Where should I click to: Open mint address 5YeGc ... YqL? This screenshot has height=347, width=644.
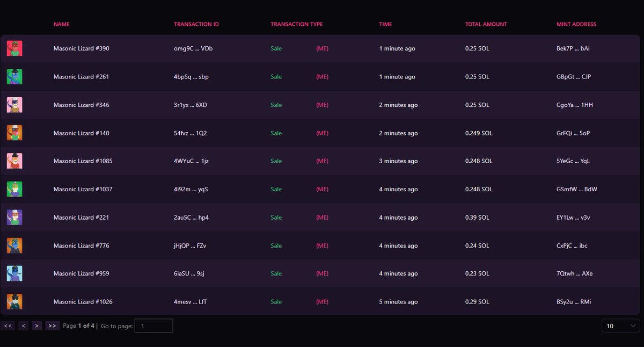click(574, 161)
